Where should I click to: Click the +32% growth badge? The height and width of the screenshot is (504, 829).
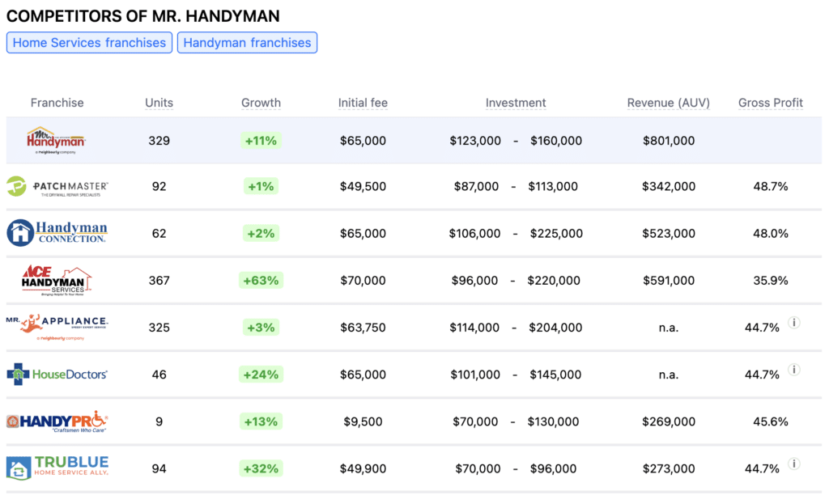point(261,468)
